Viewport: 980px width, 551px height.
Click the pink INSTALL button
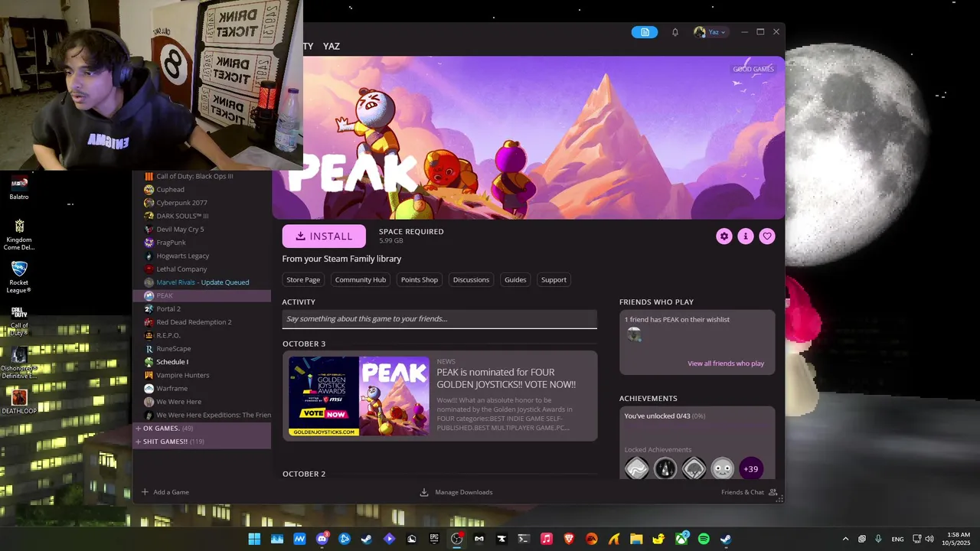pyautogui.click(x=324, y=236)
